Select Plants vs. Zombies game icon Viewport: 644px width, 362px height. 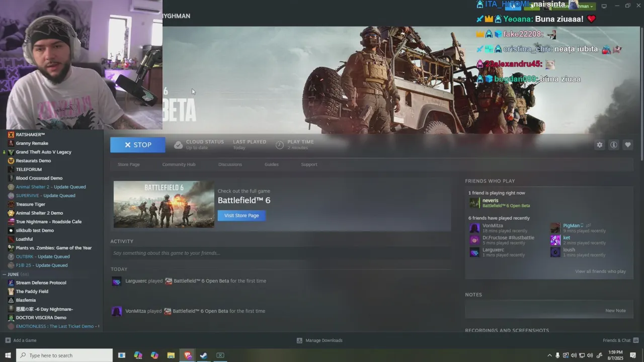coord(11,248)
